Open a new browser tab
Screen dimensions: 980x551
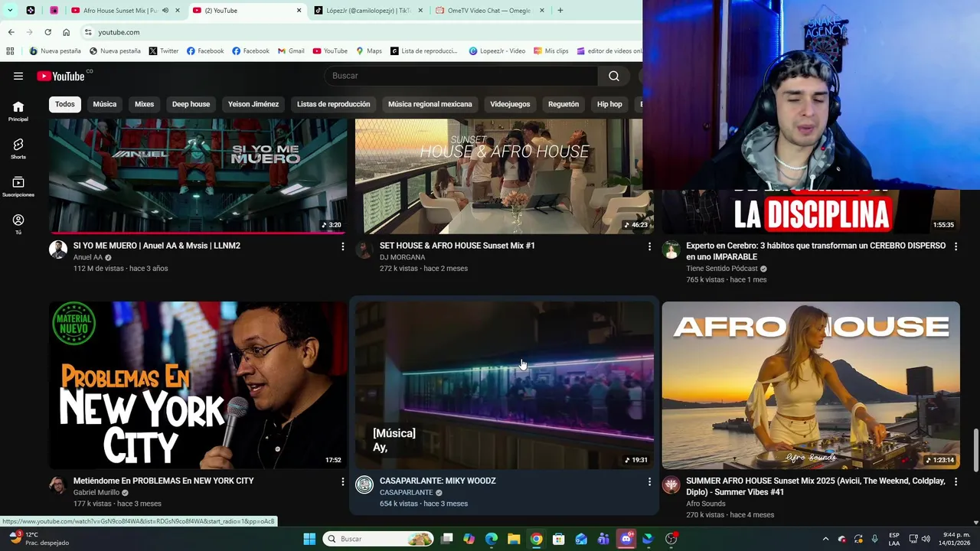pos(560,11)
